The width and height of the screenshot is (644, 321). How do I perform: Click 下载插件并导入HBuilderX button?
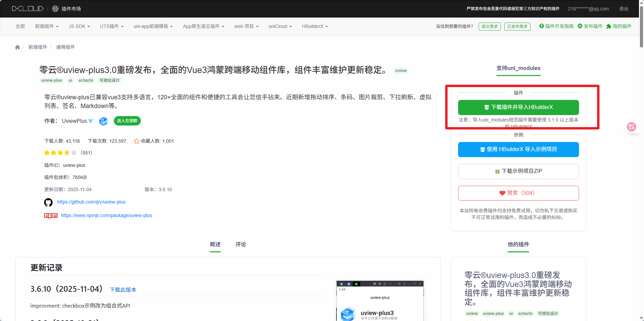(x=518, y=107)
